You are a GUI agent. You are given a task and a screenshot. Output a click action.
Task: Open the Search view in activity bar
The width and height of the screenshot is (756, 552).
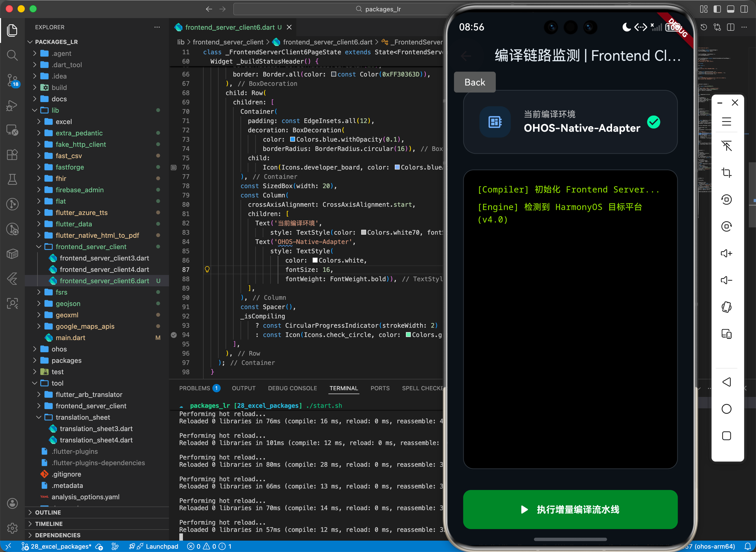[12, 55]
